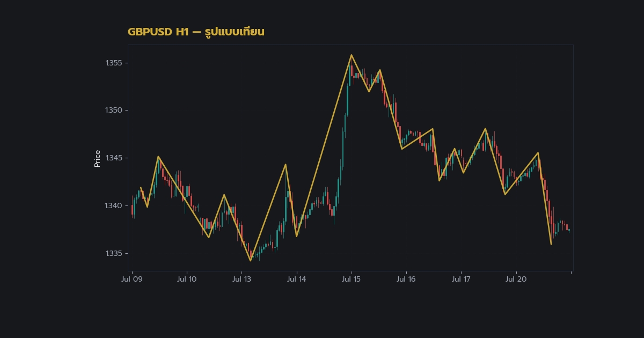This screenshot has width=644, height=338.
Task: Select the 'Jul 20' date label
Action: point(516,279)
